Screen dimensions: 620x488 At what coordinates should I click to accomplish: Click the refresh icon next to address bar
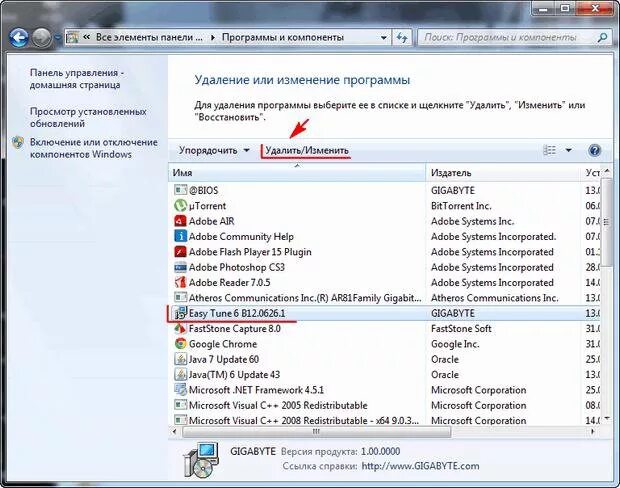(402, 38)
